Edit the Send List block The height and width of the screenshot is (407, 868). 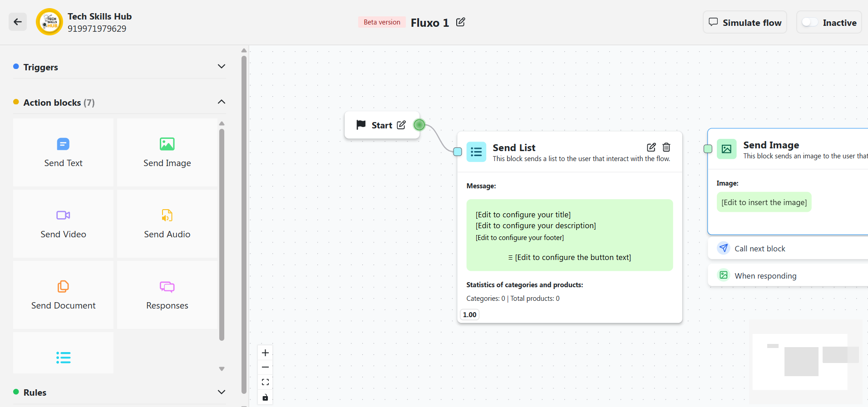651,147
